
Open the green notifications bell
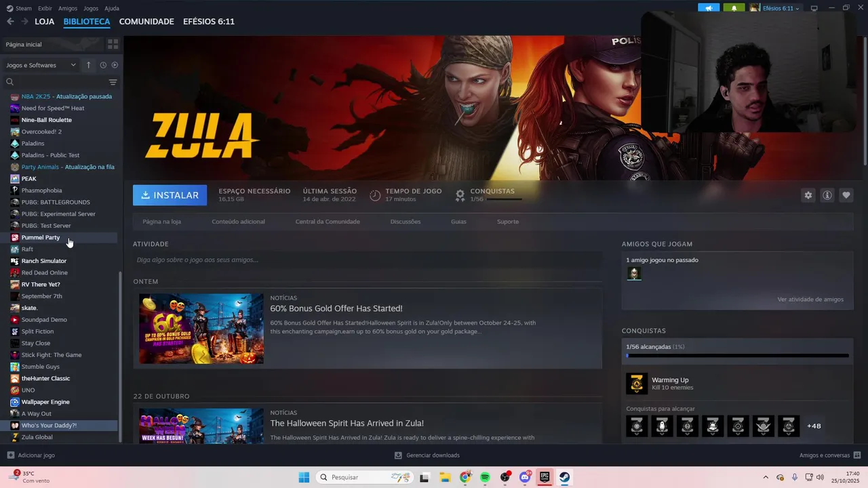click(x=734, y=8)
